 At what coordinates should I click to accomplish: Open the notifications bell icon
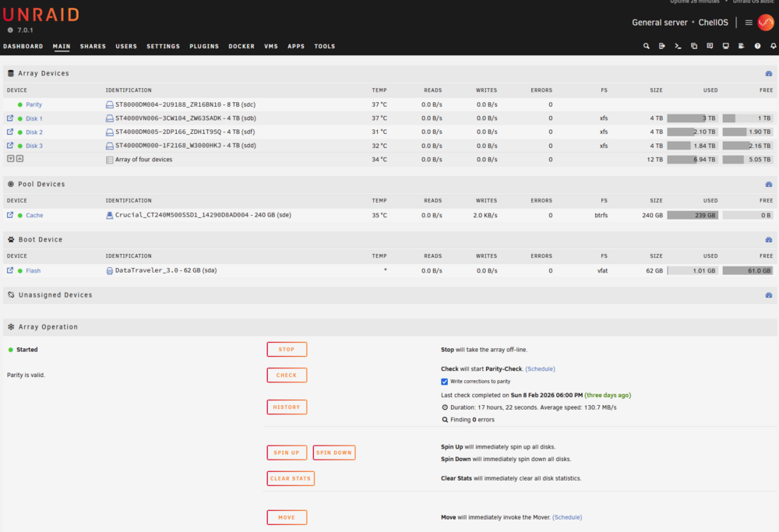coord(773,46)
